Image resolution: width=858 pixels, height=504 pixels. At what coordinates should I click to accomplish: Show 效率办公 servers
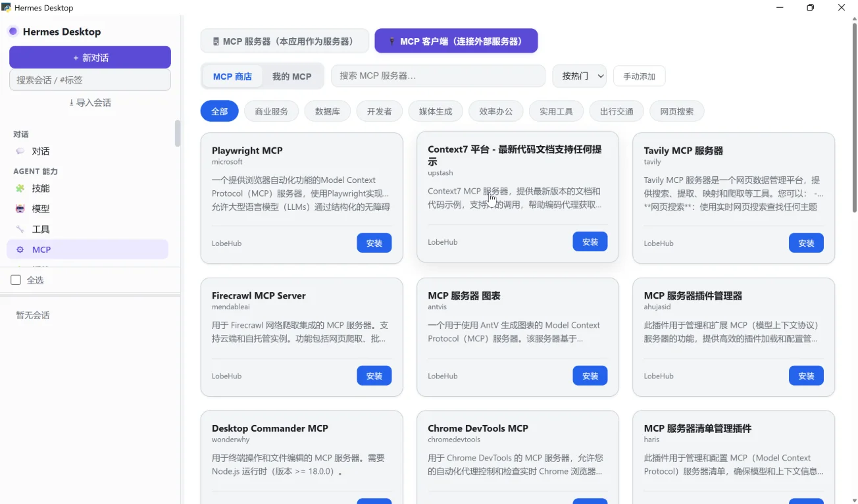point(496,112)
